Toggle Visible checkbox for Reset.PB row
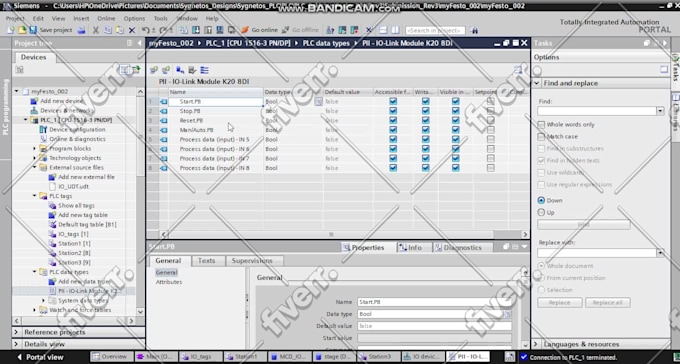 [x=455, y=120]
